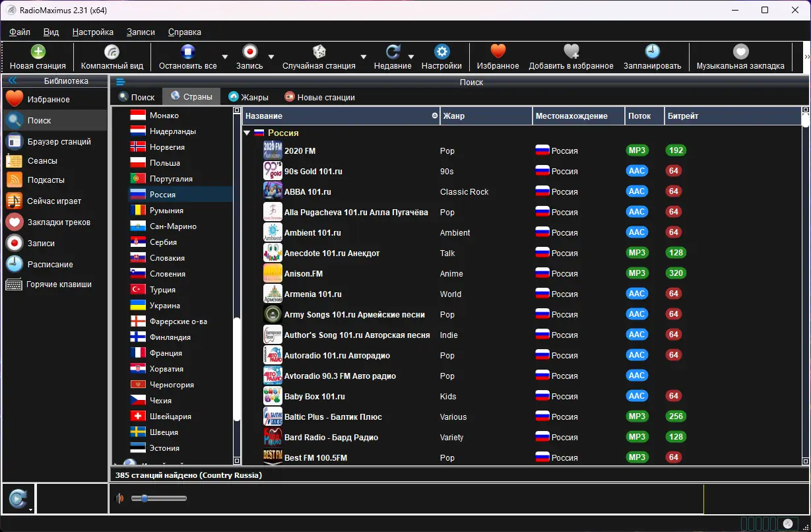Open the Вид menu
This screenshot has height=532, width=811.
(x=51, y=32)
